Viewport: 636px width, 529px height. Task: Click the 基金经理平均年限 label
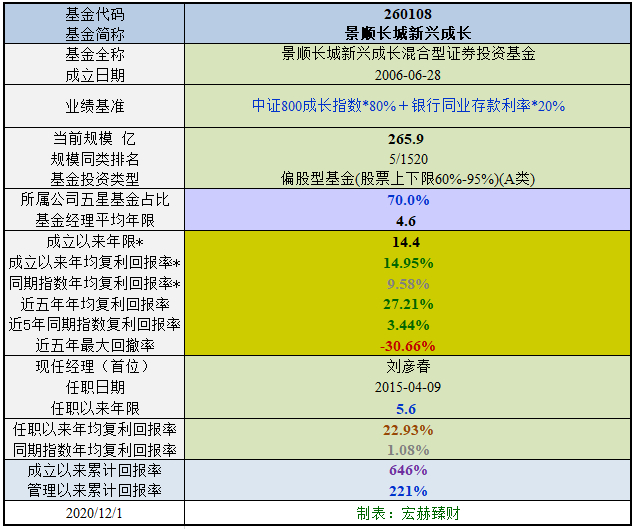95,220
